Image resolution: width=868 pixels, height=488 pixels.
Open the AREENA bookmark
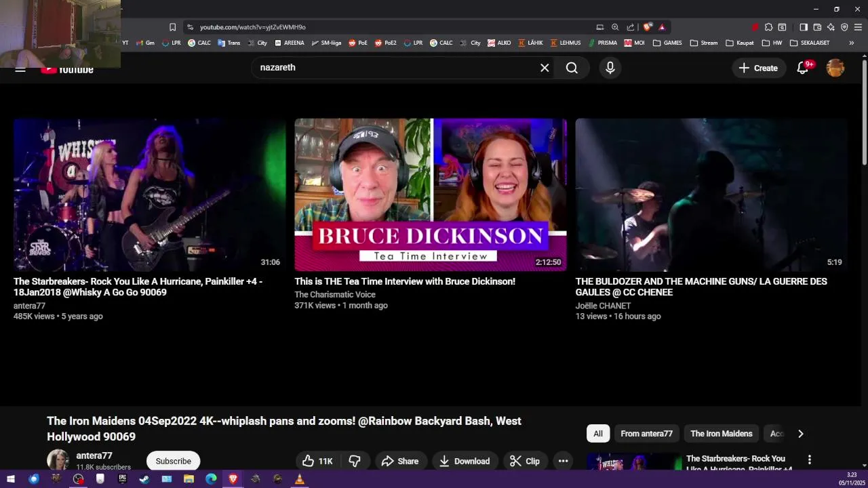[289, 43]
